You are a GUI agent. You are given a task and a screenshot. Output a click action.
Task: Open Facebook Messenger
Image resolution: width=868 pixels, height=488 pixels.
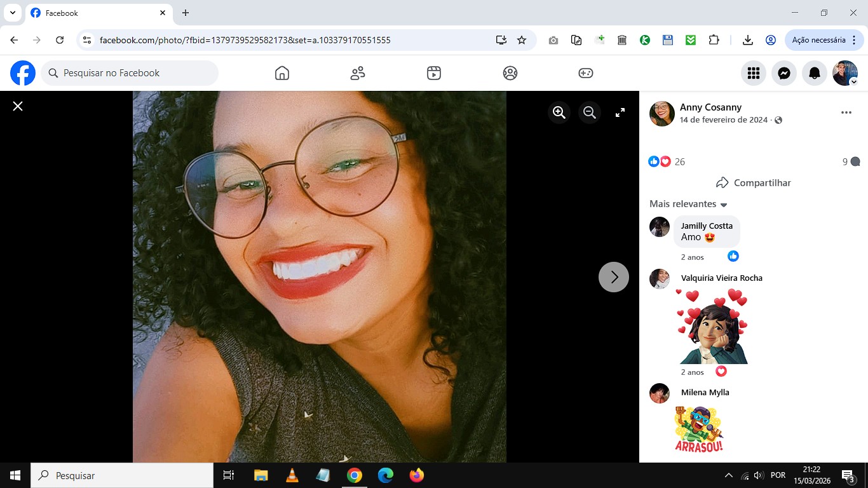784,73
